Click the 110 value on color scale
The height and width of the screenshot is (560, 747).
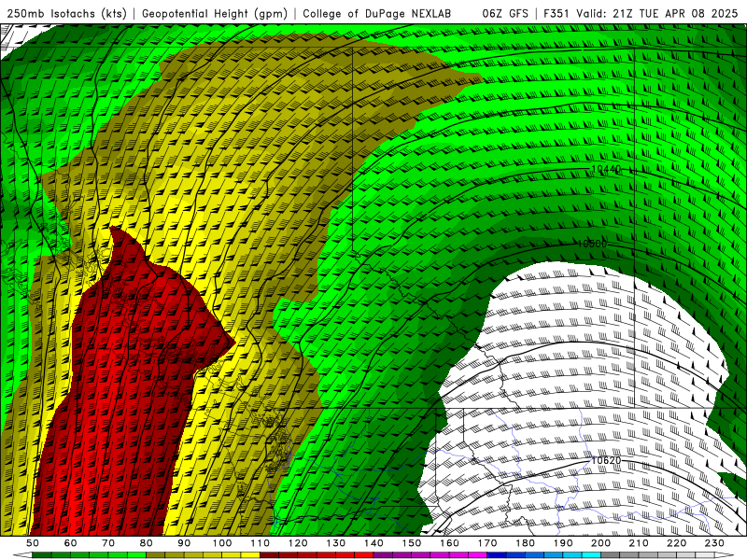click(x=261, y=543)
